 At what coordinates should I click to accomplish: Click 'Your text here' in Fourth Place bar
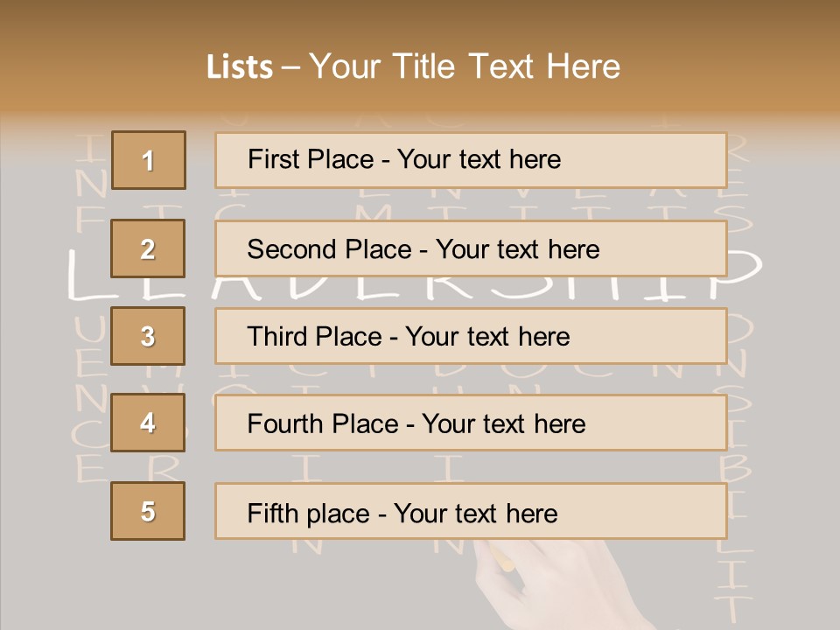(x=504, y=423)
